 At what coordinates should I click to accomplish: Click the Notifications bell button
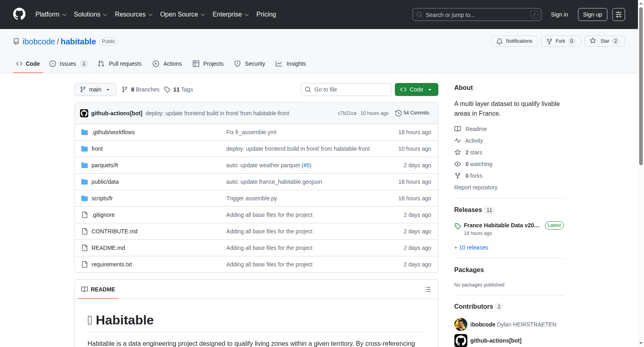coord(514,41)
